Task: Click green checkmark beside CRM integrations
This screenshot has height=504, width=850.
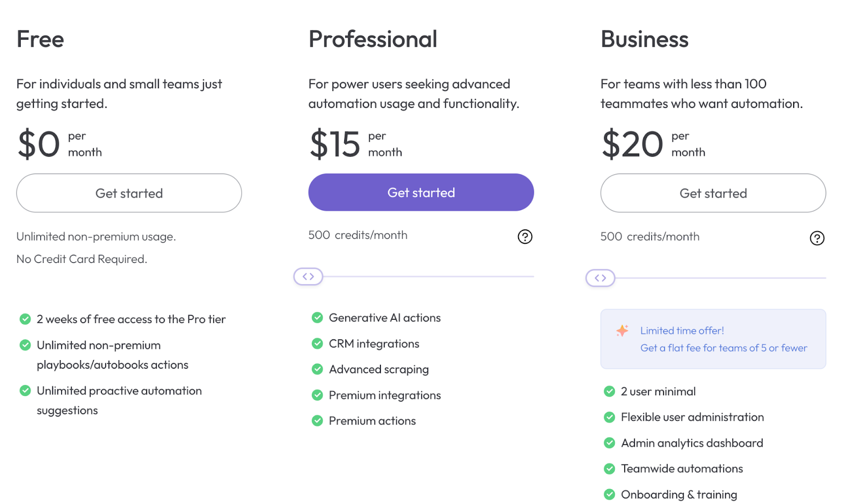Action: click(317, 344)
